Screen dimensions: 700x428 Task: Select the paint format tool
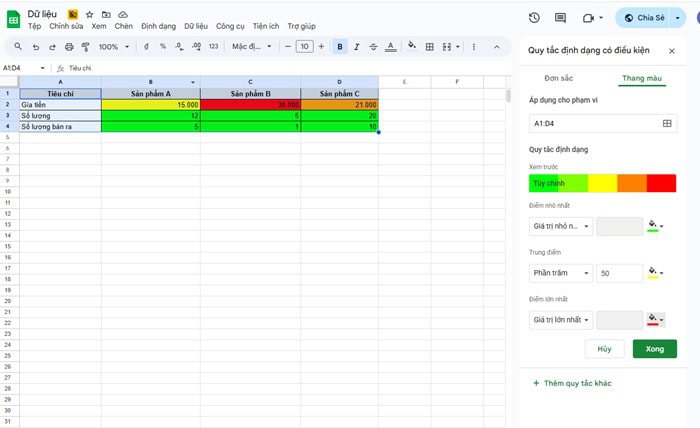85,46
